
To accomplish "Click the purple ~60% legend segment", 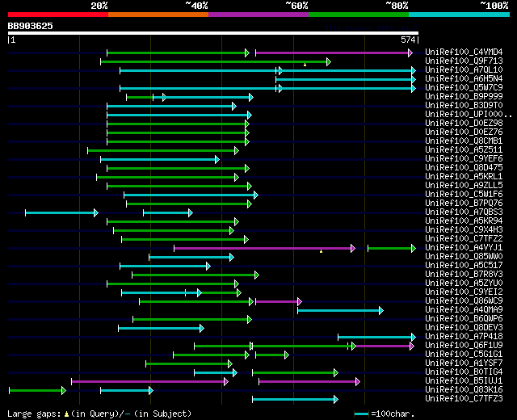I will click(x=258, y=15).
